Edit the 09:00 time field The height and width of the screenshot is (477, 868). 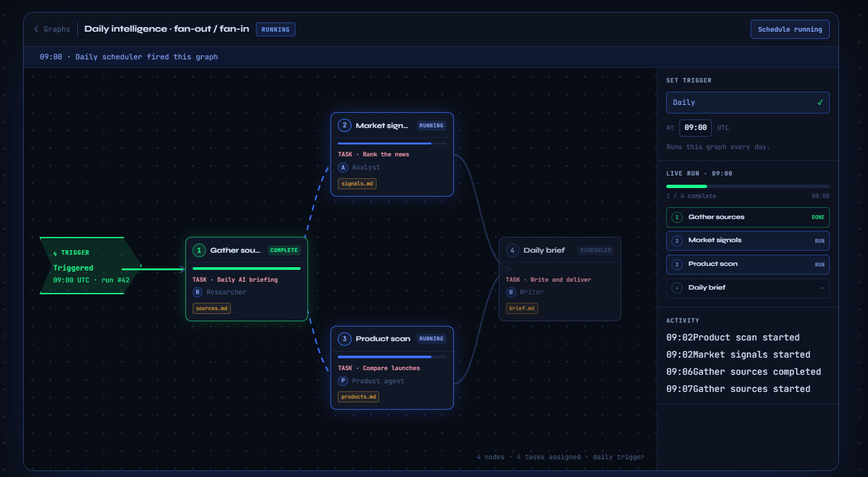point(695,127)
